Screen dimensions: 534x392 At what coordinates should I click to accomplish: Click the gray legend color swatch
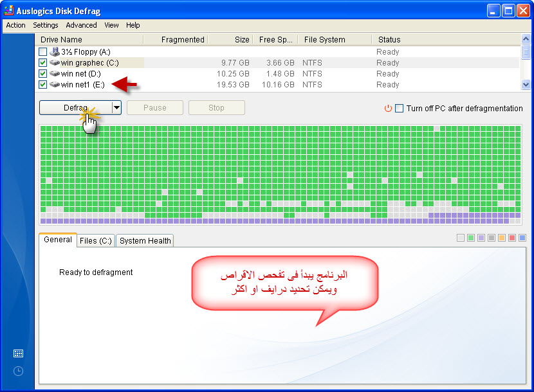[x=492, y=238]
